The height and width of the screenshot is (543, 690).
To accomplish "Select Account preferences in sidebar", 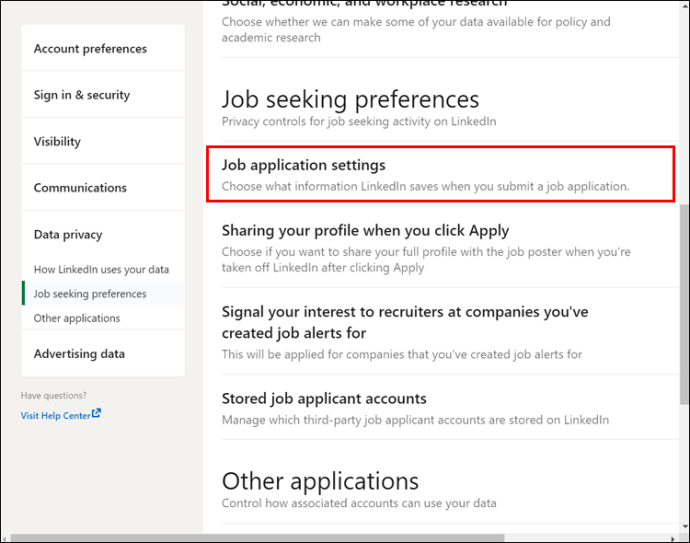I will point(90,49).
